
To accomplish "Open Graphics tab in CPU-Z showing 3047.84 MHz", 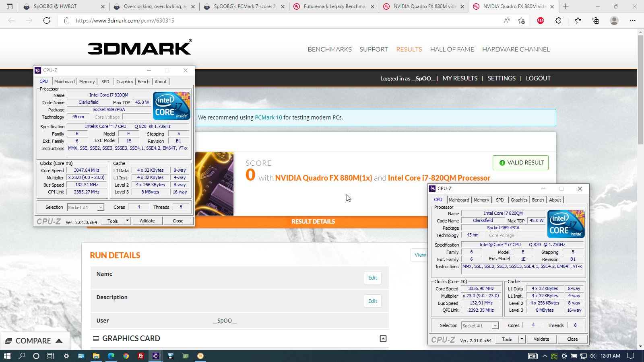I will click(x=124, y=82).
